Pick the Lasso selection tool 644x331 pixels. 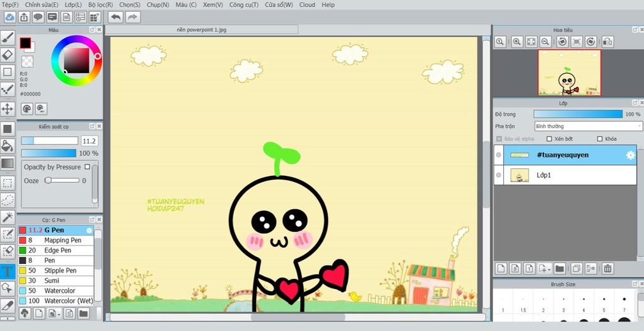[x=8, y=200]
